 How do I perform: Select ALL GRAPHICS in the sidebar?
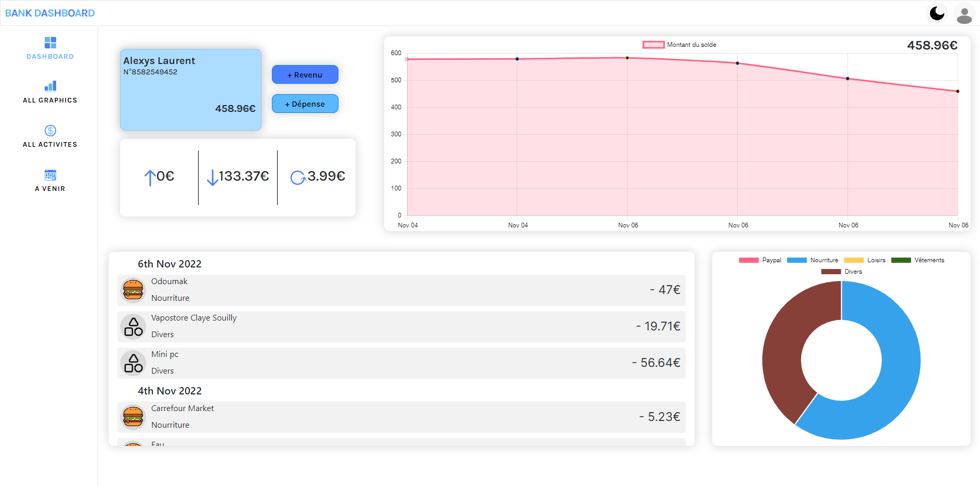tap(50, 100)
